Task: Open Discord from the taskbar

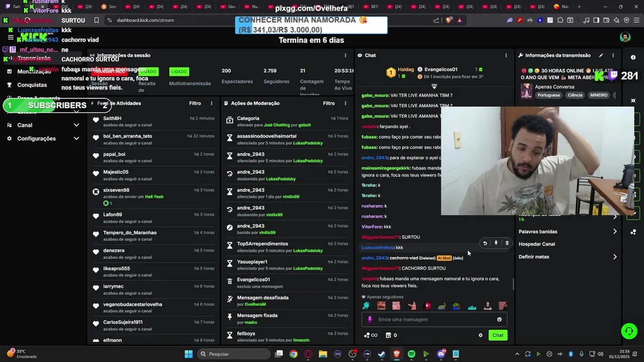Action: pos(441,354)
